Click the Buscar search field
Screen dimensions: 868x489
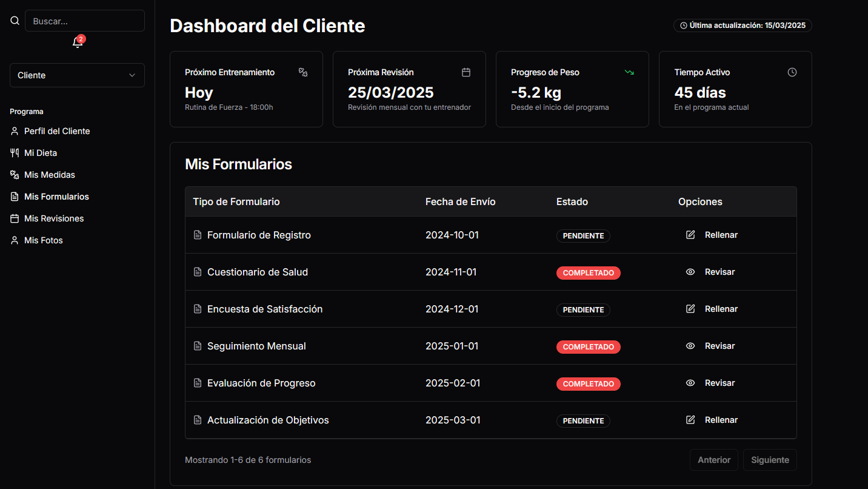[x=85, y=21]
